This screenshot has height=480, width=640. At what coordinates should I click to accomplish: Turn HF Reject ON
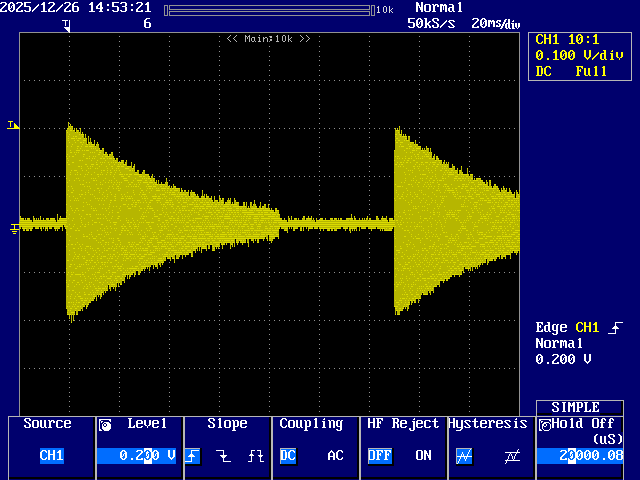pyautogui.click(x=423, y=456)
